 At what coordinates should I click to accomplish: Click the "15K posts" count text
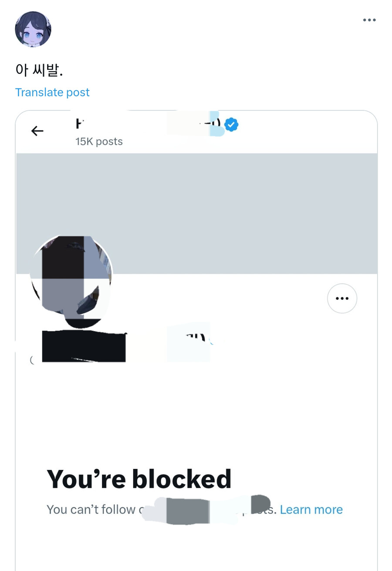(99, 141)
